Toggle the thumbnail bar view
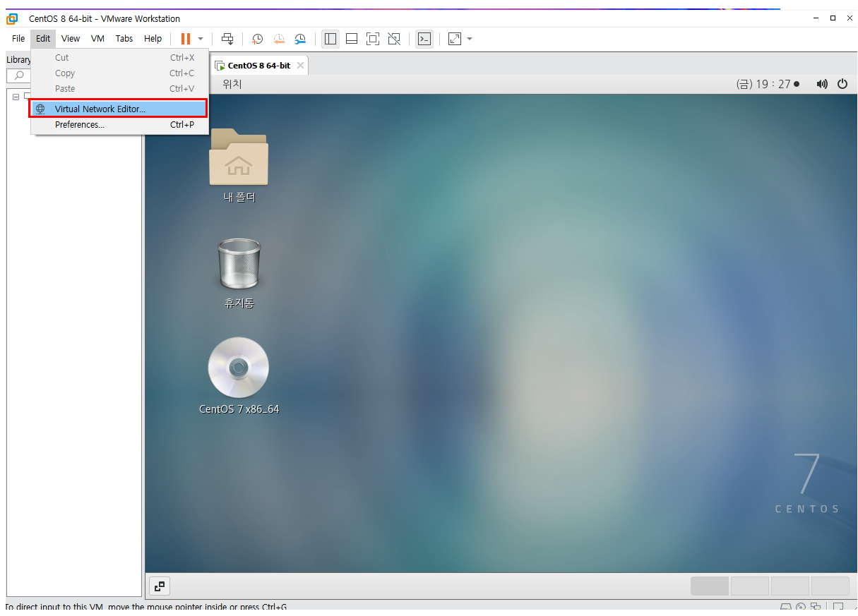 (x=352, y=39)
